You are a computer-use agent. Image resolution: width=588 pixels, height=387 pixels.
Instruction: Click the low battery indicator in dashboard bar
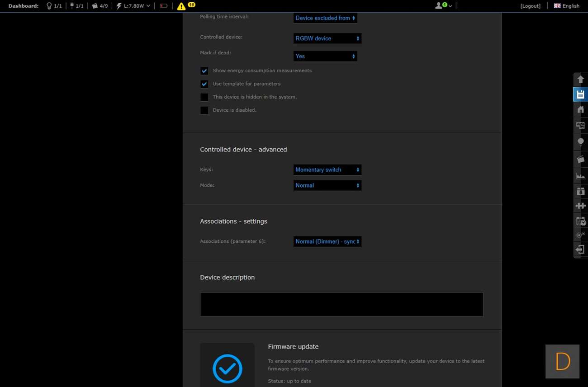coord(164,6)
